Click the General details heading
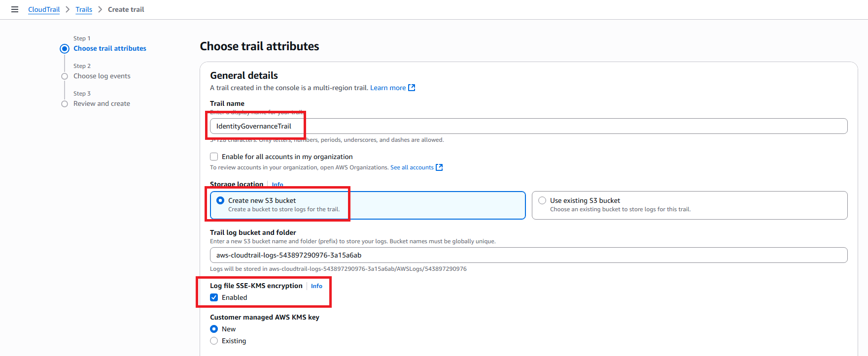Viewport: 868px width, 356px height. click(244, 75)
